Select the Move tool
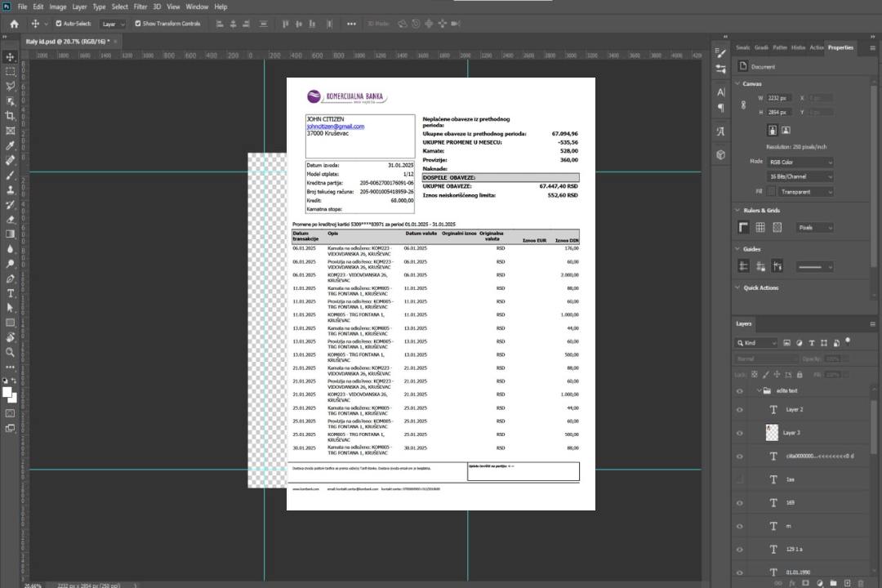Viewport: 882px width, 588px height. tap(10, 57)
